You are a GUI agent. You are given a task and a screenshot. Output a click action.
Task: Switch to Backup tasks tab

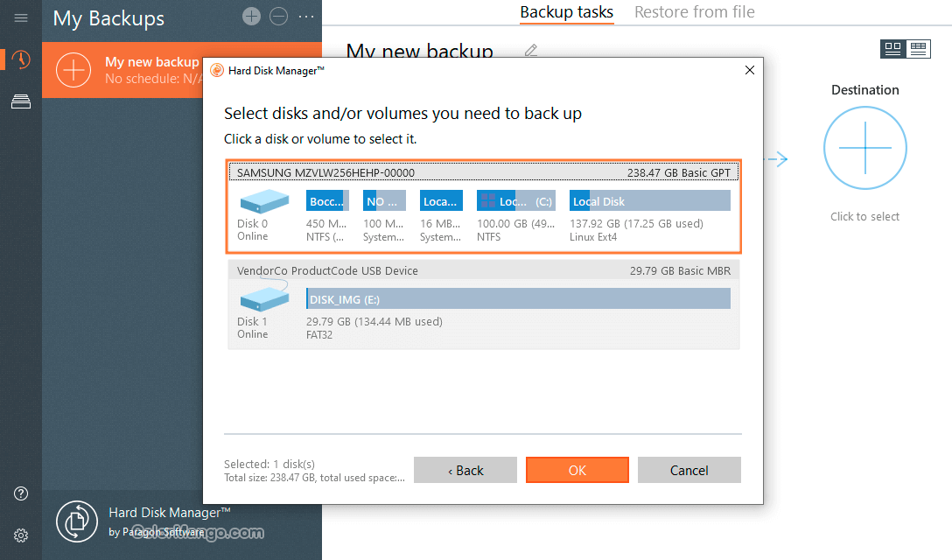pyautogui.click(x=566, y=12)
